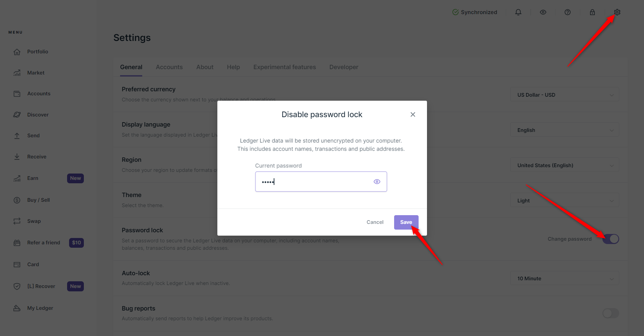
Task: Open the Market section
Action: coord(36,73)
